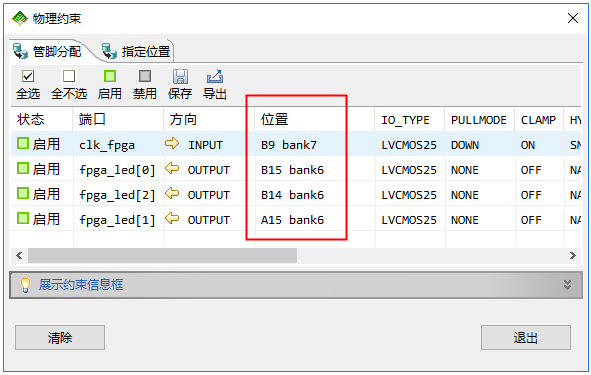This screenshot has width=591, height=375.
Task: Click the 状态 column header
Action: click(41, 119)
